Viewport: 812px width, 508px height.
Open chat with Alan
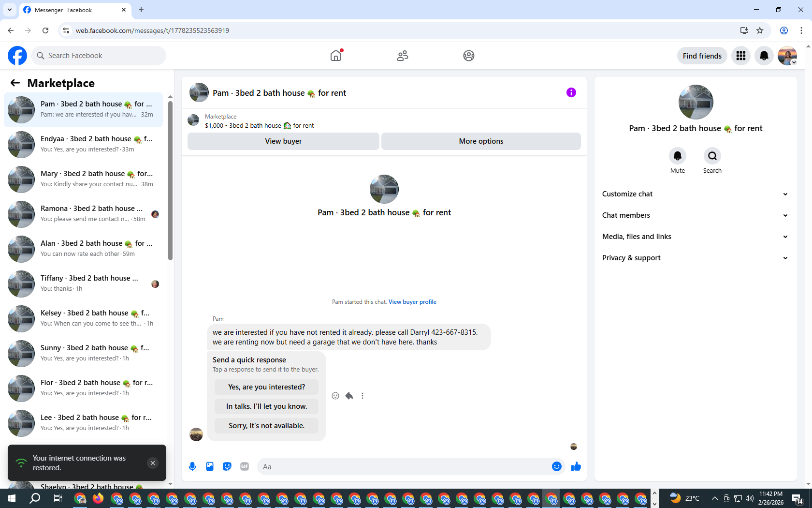(83, 249)
